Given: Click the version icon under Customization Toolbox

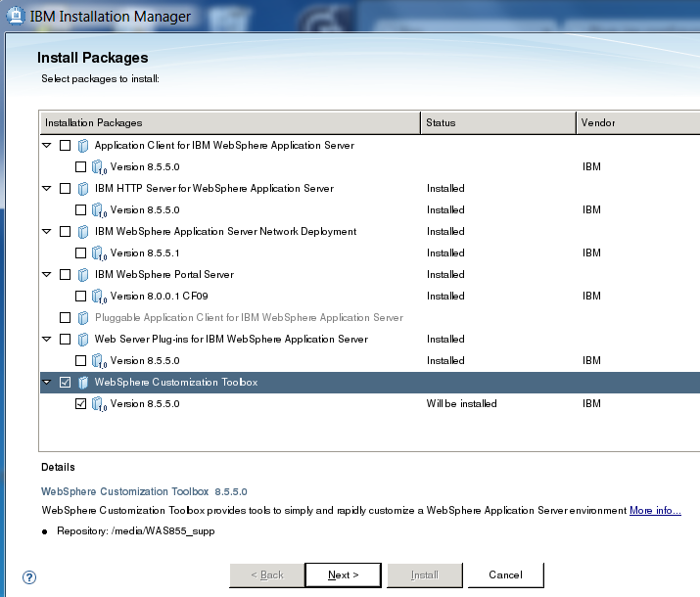Looking at the screenshot, I should tap(99, 404).
